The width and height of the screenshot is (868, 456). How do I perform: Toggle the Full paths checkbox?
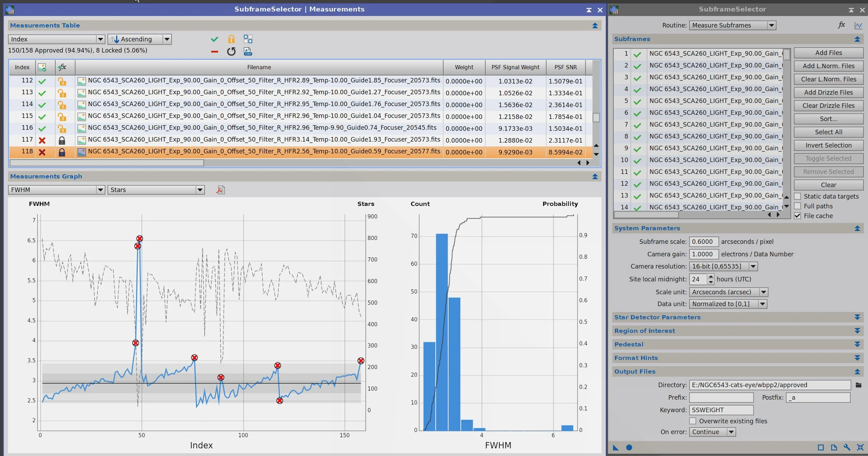point(798,206)
